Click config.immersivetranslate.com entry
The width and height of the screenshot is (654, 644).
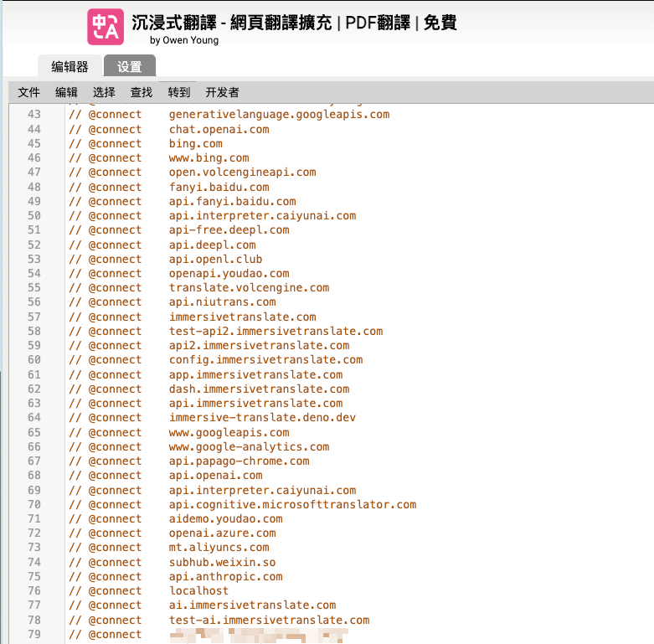[265, 359]
